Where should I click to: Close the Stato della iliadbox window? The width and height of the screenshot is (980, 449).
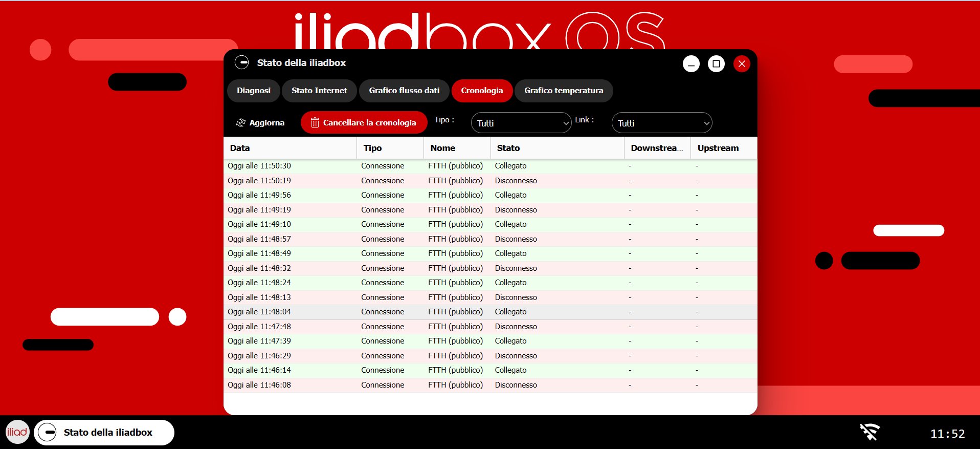(742, 64)
